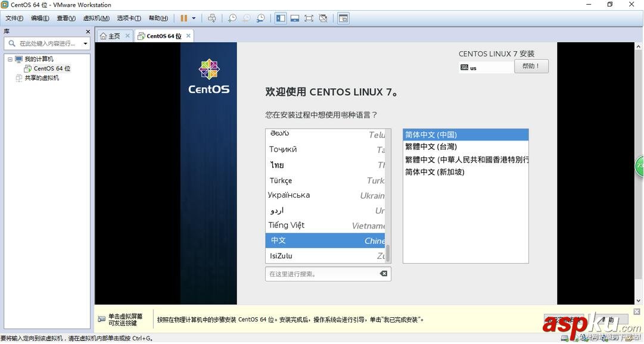Click the orange pause VM button
644x344 pixels.
[183, 18]
